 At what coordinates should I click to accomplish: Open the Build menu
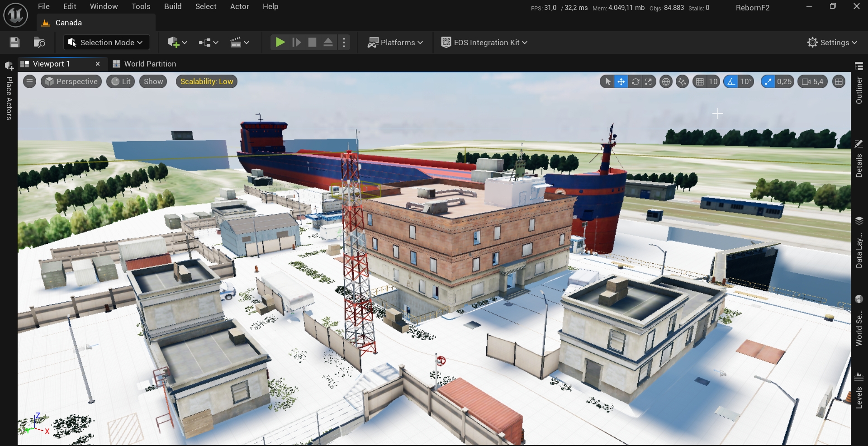[x=173, y=6]
